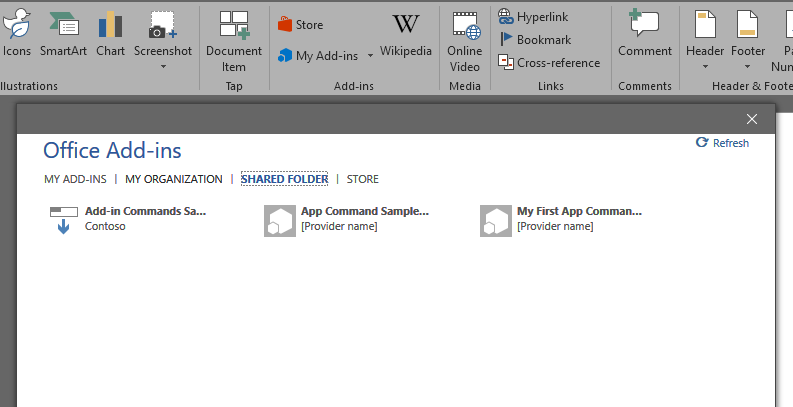
Task: Expand the Header dropdown arrow
Action: tap(705, 67)
